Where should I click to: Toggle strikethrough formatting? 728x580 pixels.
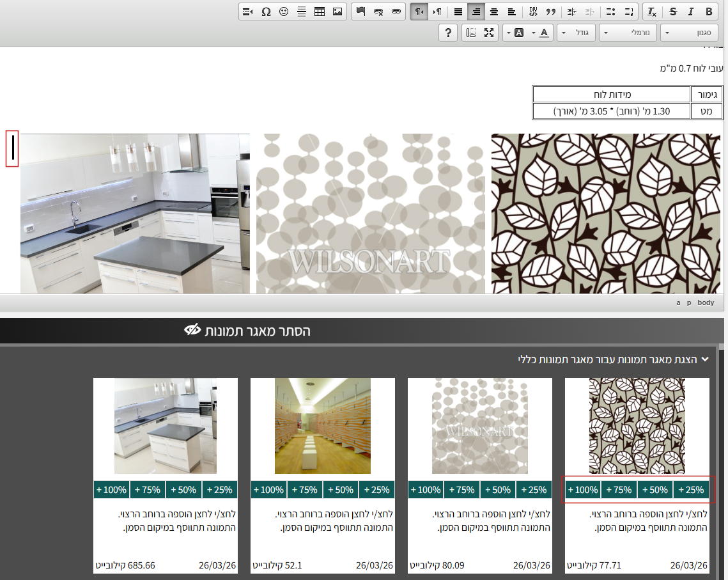672,12
